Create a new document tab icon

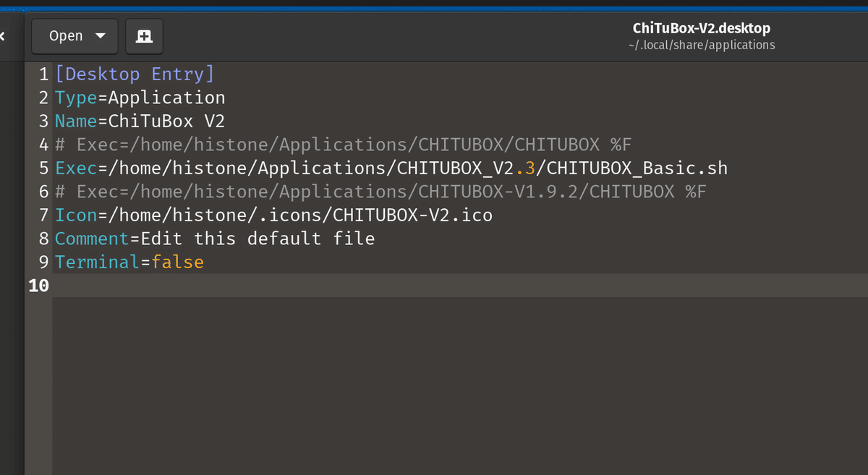click(x=144, y=36)
